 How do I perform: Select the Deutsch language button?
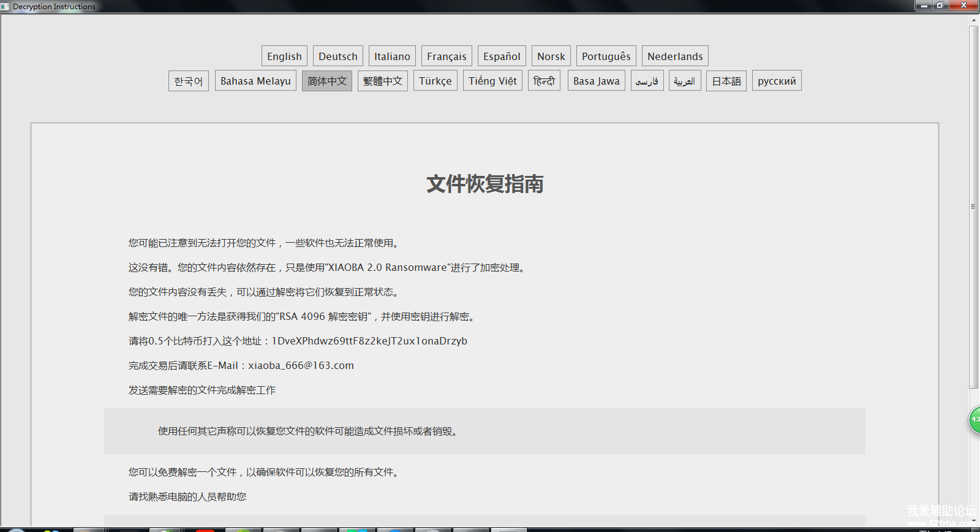pos(337,56)
